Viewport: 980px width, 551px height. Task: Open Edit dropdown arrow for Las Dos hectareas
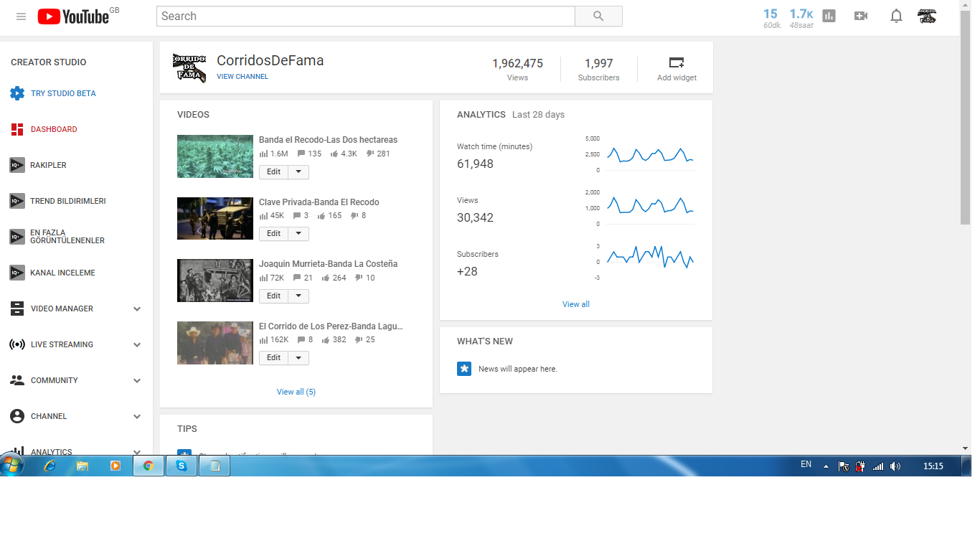[x=298, y=172]
